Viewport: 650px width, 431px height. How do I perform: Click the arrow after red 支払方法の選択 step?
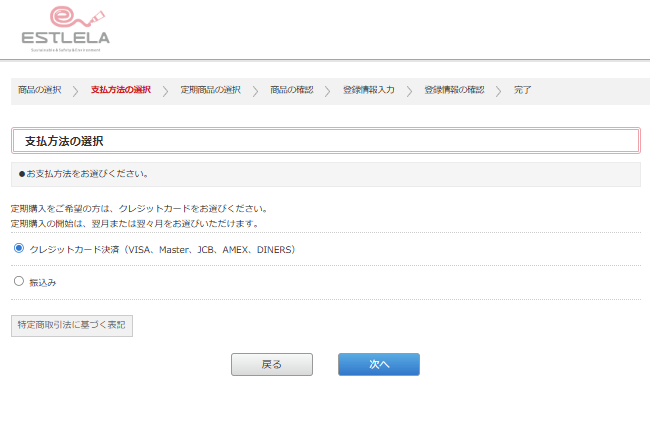[x=166, y=91]
